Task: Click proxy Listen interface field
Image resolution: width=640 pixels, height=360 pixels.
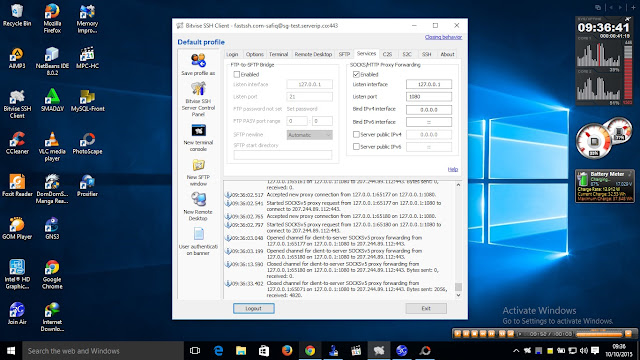Action: 429,84
